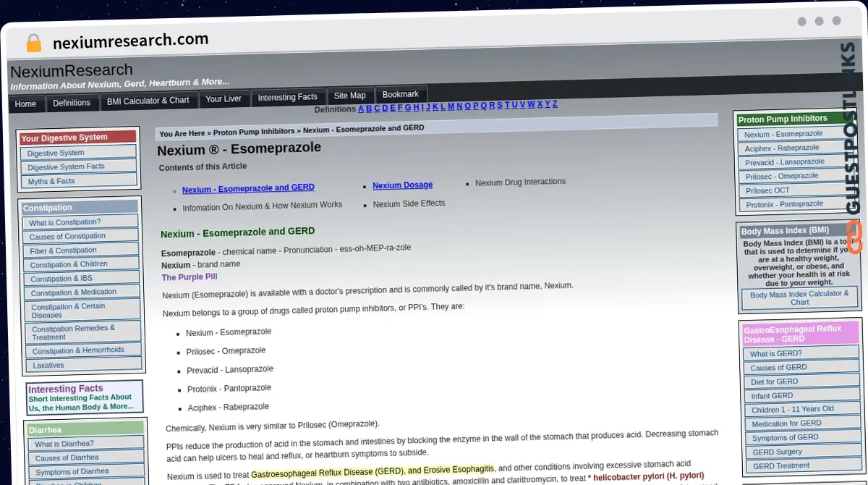Viewport: 868px width, 485px height.
Task: Click the padlock icon in the address bar
Action: click(x=33, y=43)
